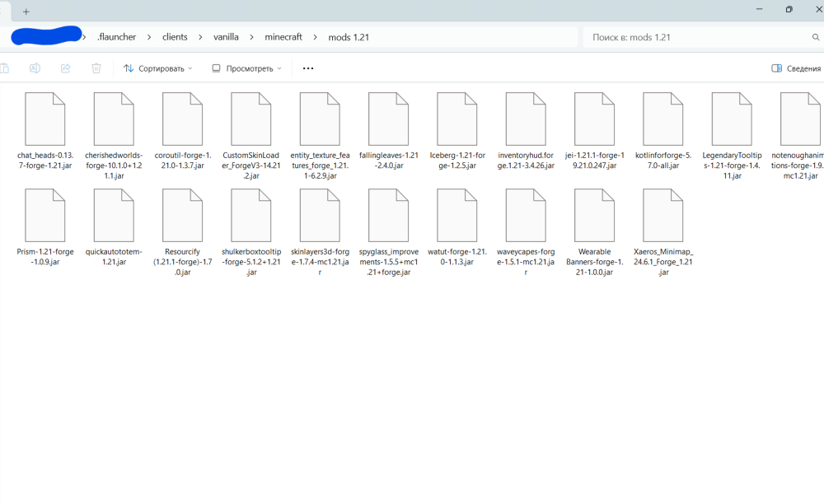Expand chevron after .flauncher breadcrumb
This screenshot has height=504, width=824.
pyautogui.click(x=149, y=37)
